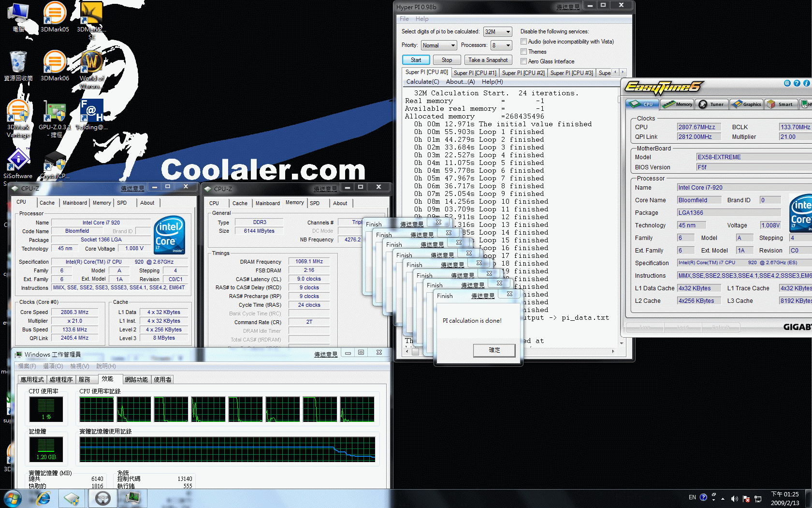Open the volume icon in system tray
The height and width of the screenshot is (508, 812).
coord(735,498)
